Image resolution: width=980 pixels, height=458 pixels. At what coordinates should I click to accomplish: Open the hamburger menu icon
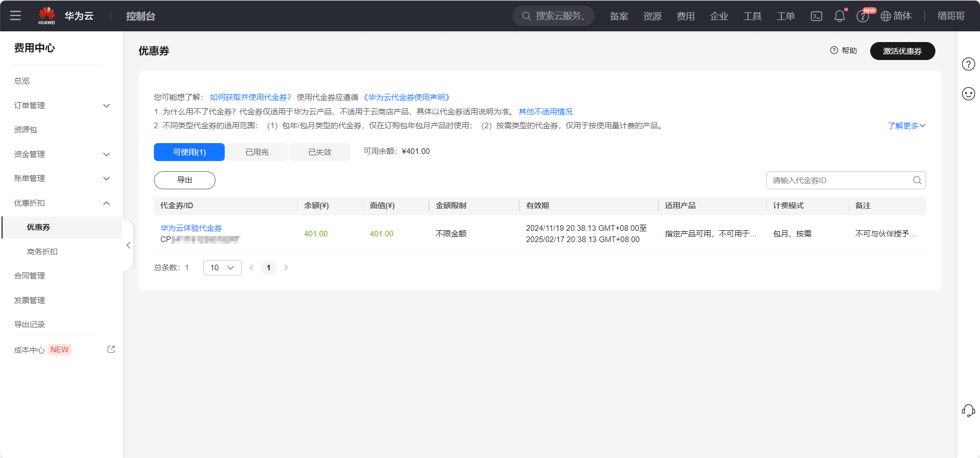[15, 15]
